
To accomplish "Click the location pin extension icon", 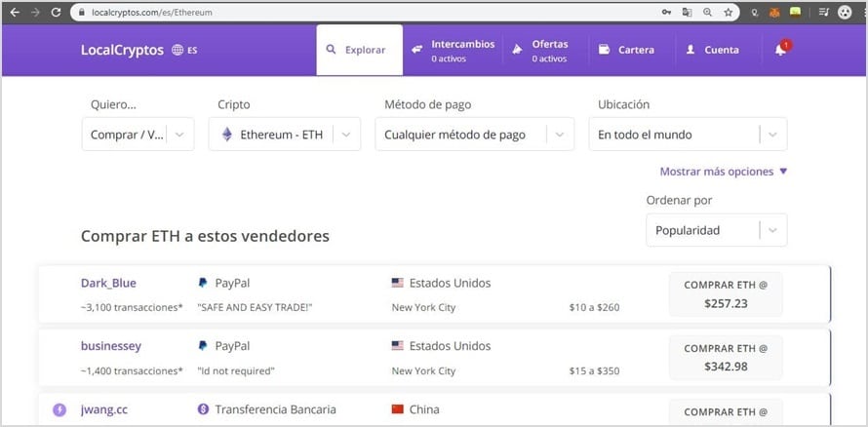I will [755, 12].
